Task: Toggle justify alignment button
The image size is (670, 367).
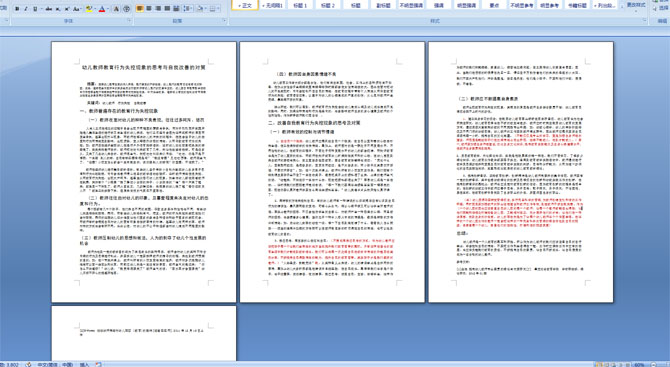Action: click(167, 9)
